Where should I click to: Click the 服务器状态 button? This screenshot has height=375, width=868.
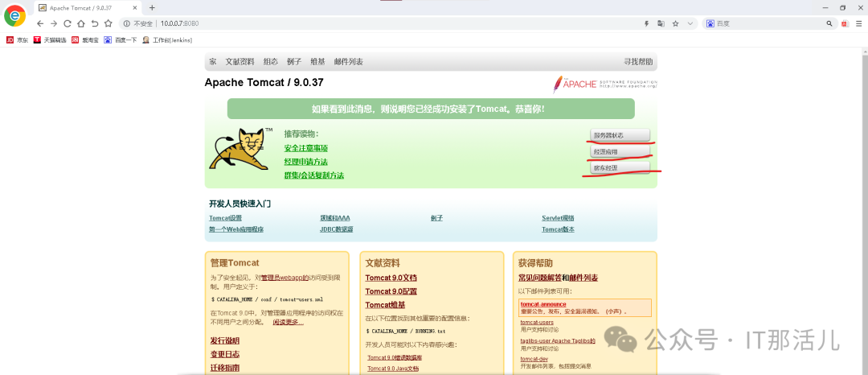[x=620, y=135]
